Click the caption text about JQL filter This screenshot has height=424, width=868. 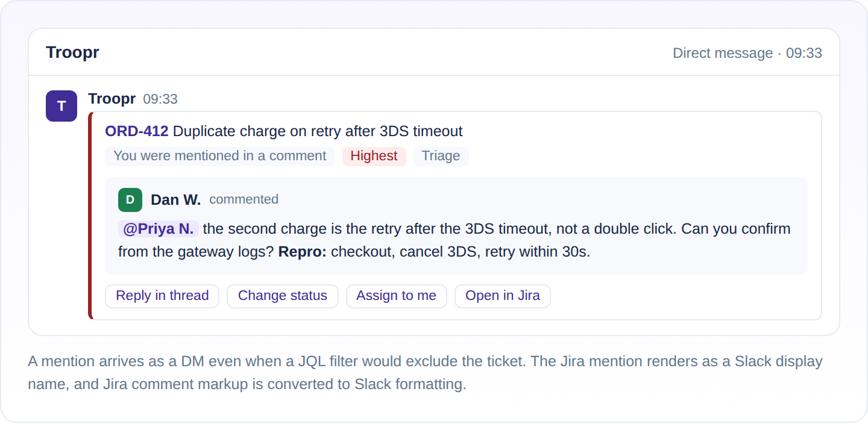coord(425,373)
